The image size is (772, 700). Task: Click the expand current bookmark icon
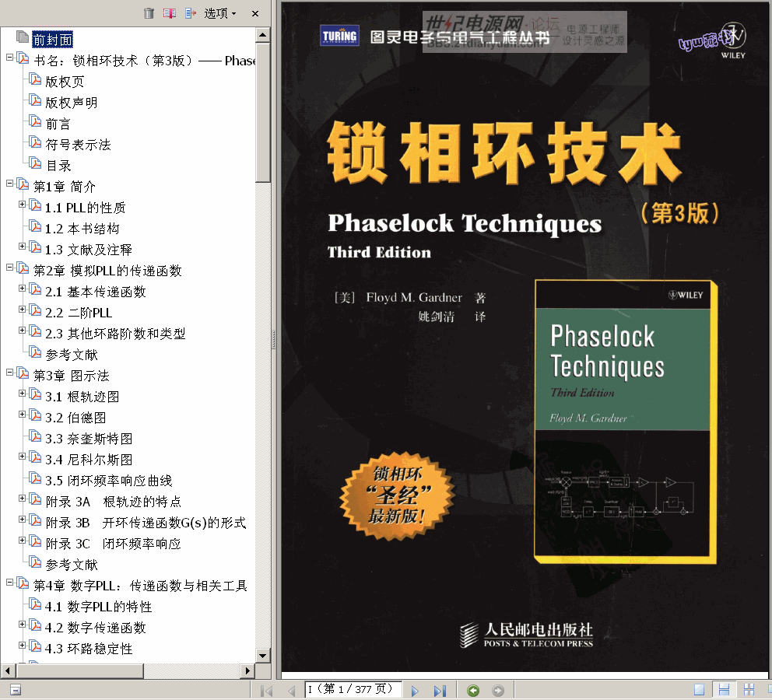click(x=191, y=13)
